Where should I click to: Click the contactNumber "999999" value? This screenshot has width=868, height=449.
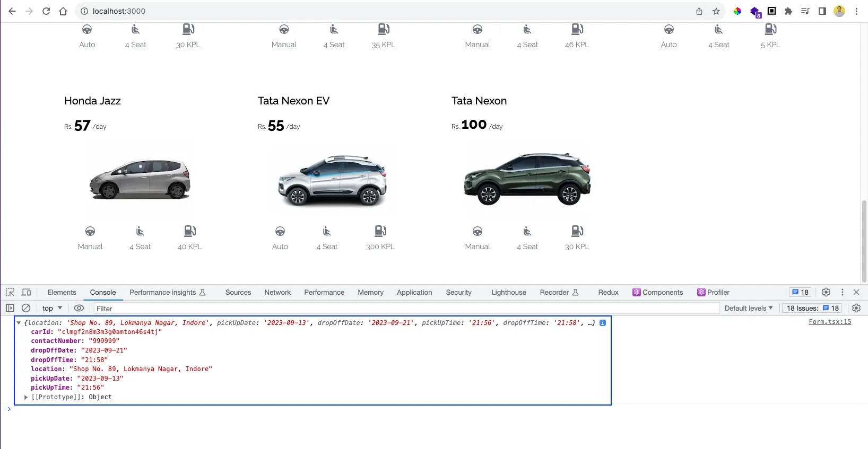click(x=104, y=341)
